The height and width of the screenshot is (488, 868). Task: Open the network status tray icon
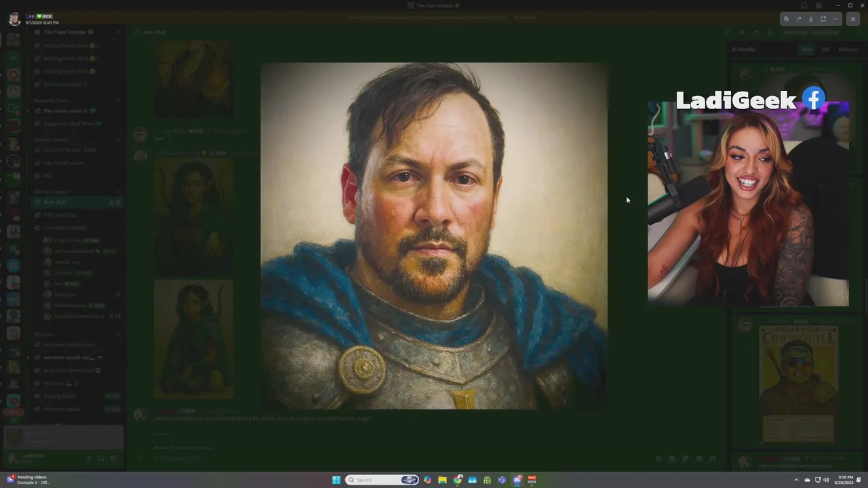pos(818,480)
